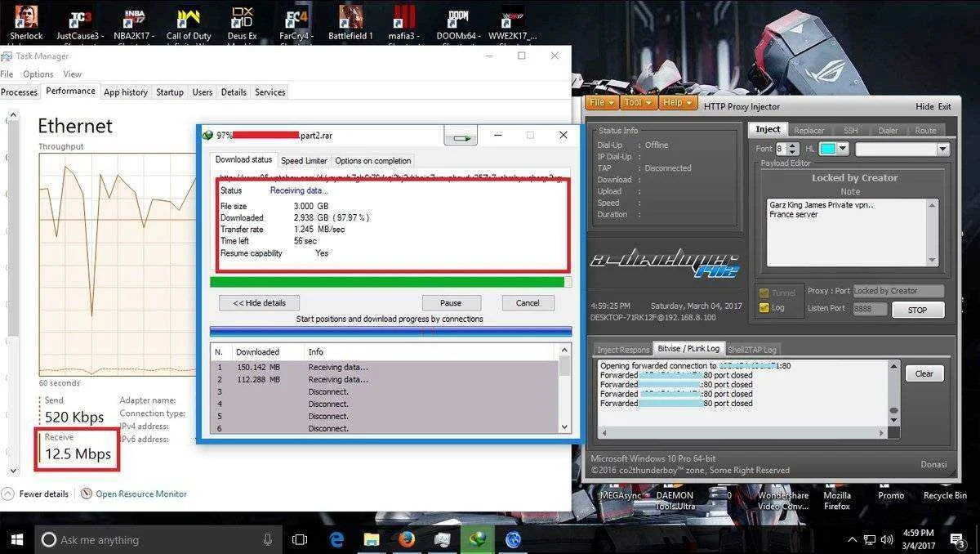Open HL highlight color dropdown arrow
The height and width of the screenshot is (554, 980).
click(x=843, y=149)
